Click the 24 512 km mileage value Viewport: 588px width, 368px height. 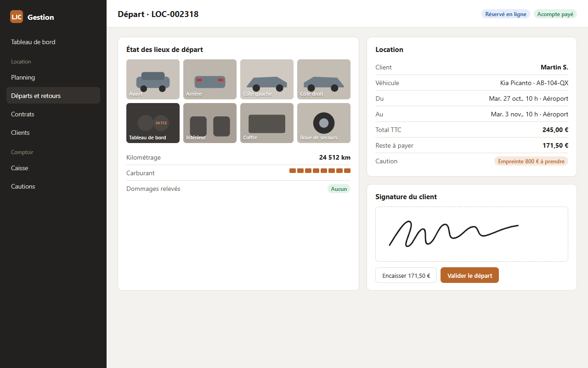coord(335,157)
